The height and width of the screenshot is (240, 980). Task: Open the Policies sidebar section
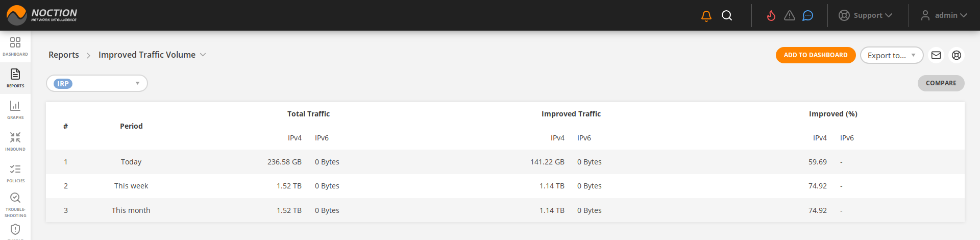pos(15,173)
